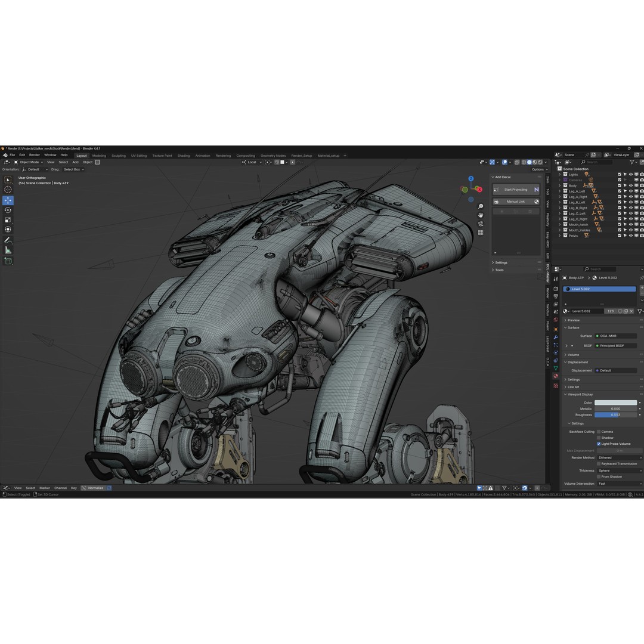Image resolution: width=644 pixels, height=644 pixels.
Task: Open the File menu
Action: pyautogui.click(x=13, y=155)
